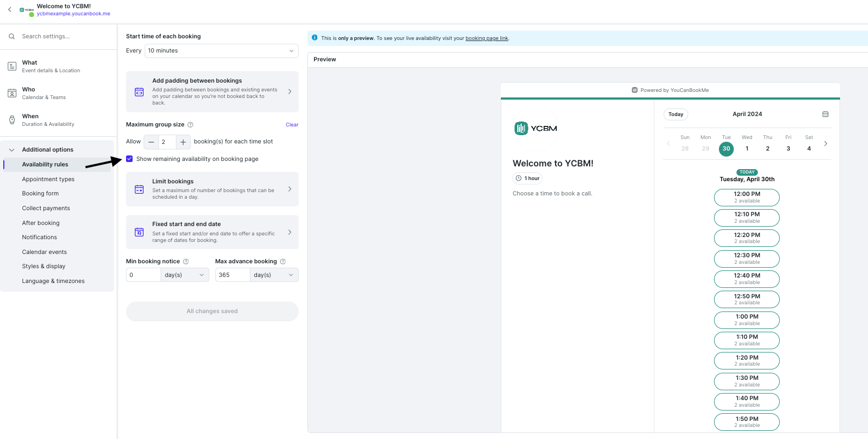
Task: Go to next week with the right chevron
Action: (825, 144)
